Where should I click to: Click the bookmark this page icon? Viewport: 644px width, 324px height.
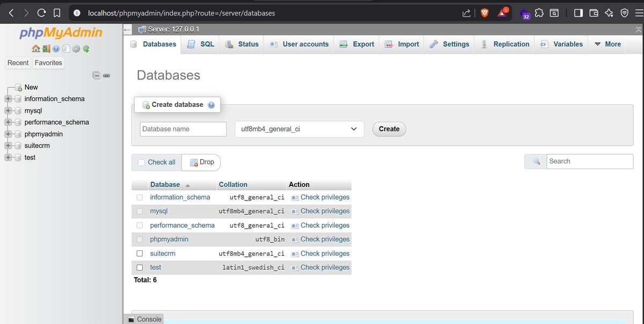tap(56, 13)
